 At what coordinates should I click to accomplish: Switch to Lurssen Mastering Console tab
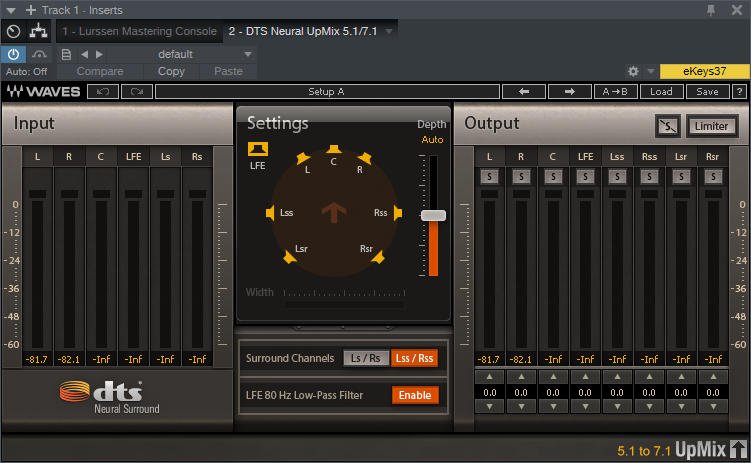pos(139,32)
